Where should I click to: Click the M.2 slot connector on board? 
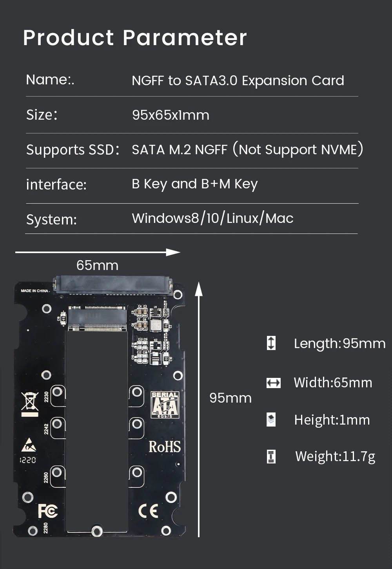point(98,318)
